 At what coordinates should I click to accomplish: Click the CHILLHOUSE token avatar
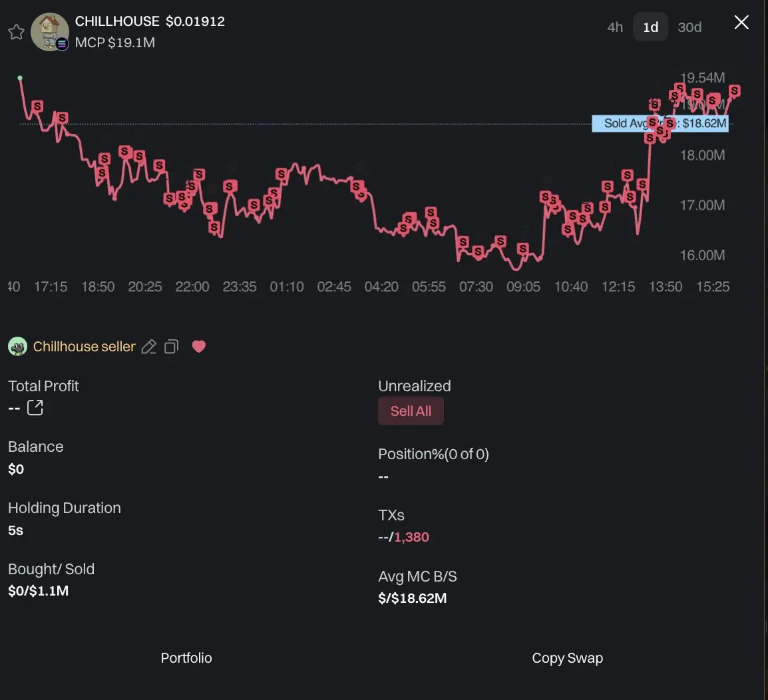point(50,31)
